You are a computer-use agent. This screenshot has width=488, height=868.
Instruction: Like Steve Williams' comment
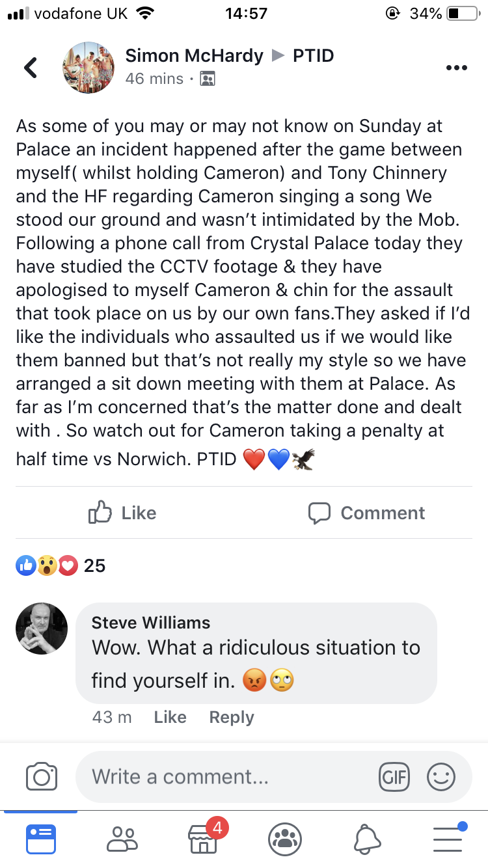170,717
